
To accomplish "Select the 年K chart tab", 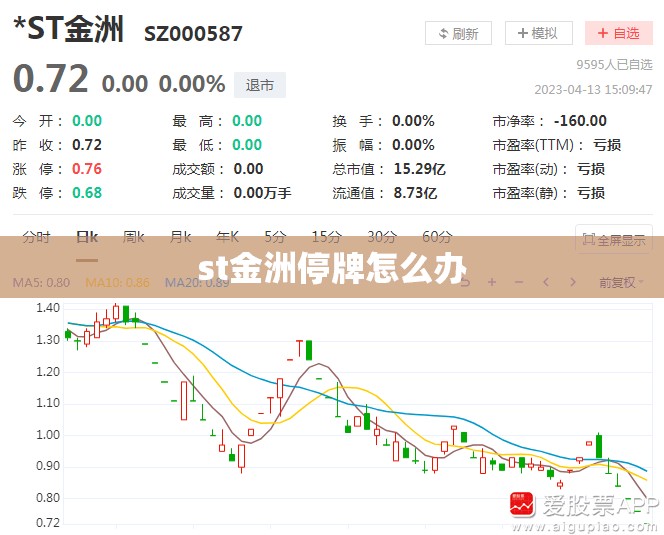I will click(x=227, y=237).
